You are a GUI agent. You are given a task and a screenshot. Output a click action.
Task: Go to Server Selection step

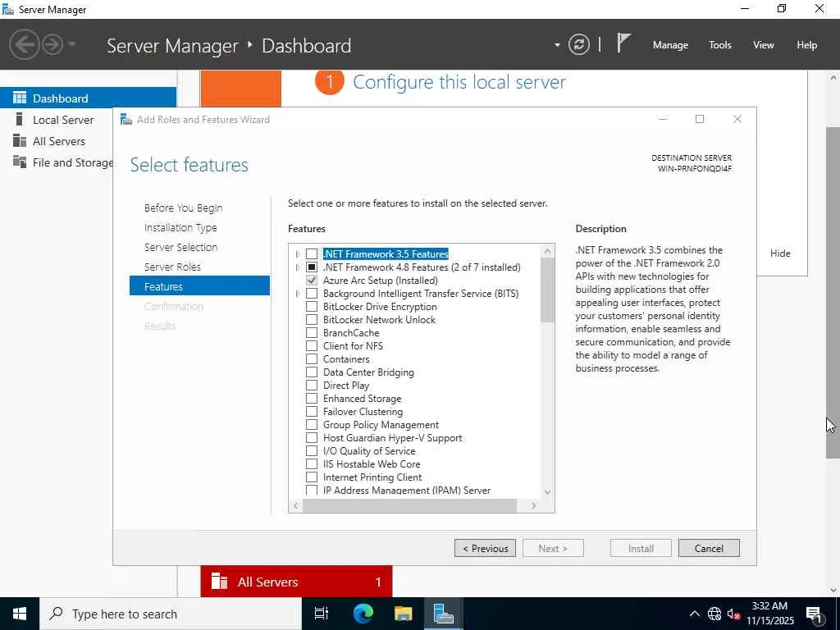[x=180, y=247]
